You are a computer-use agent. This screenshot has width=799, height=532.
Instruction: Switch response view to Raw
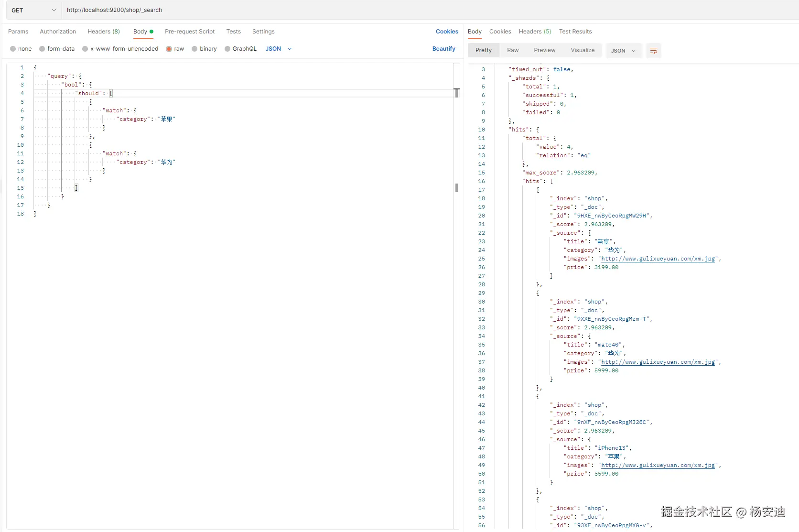(x=513, y=50)
